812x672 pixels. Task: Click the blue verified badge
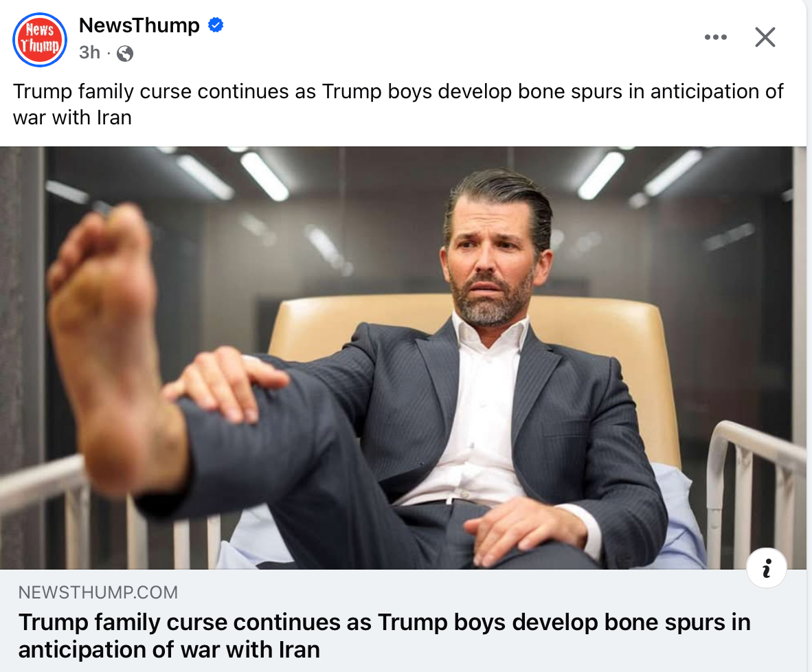(x=216, y=26)
